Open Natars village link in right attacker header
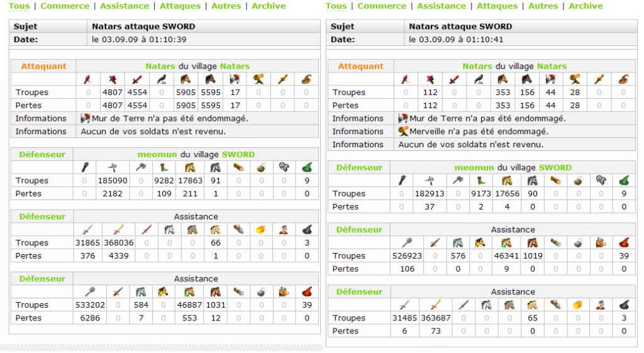644x353 pixels. [552, 66]
